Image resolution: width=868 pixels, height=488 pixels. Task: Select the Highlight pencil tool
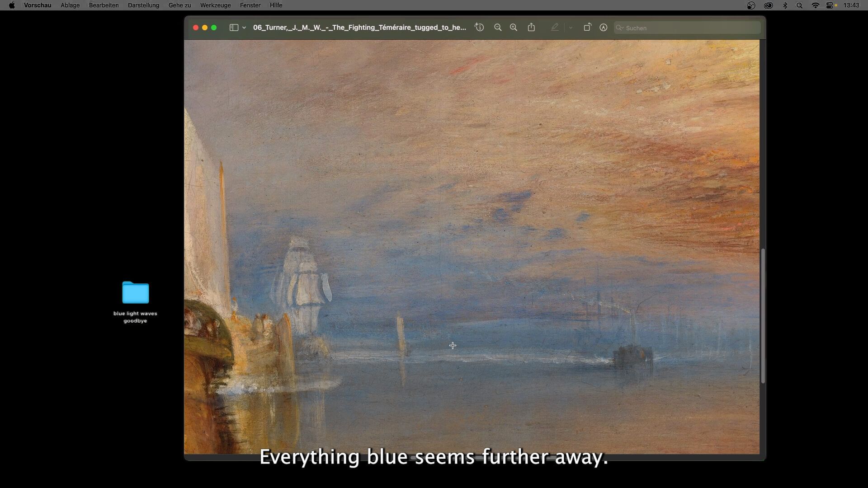click(x=555, y=28)
